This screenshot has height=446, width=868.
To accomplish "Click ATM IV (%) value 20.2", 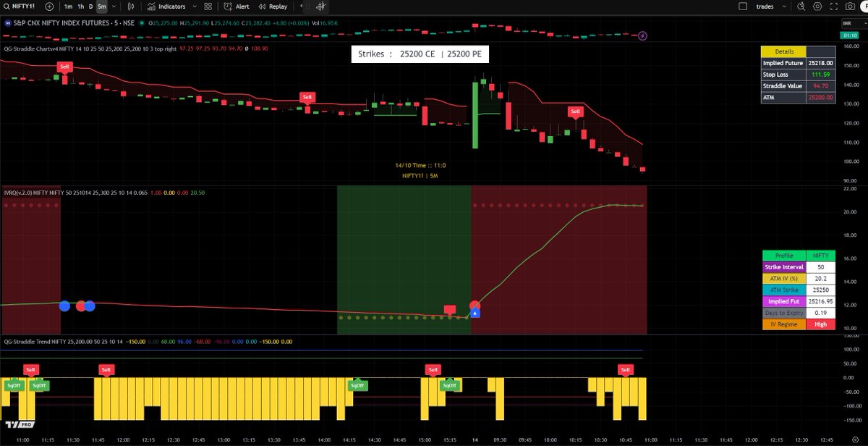I will click(820, 279).
